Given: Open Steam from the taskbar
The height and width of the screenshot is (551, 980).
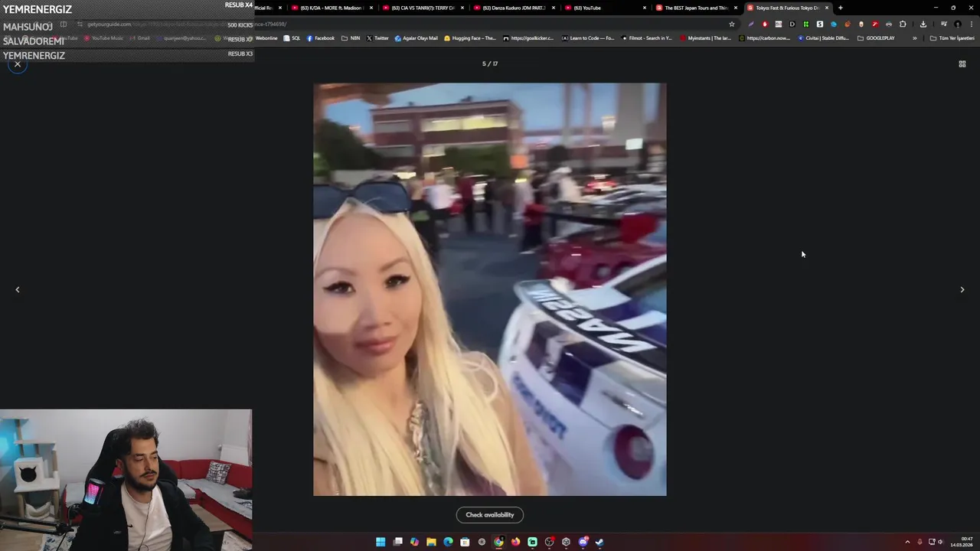Looking at the screenshot, I should point(599,542).
